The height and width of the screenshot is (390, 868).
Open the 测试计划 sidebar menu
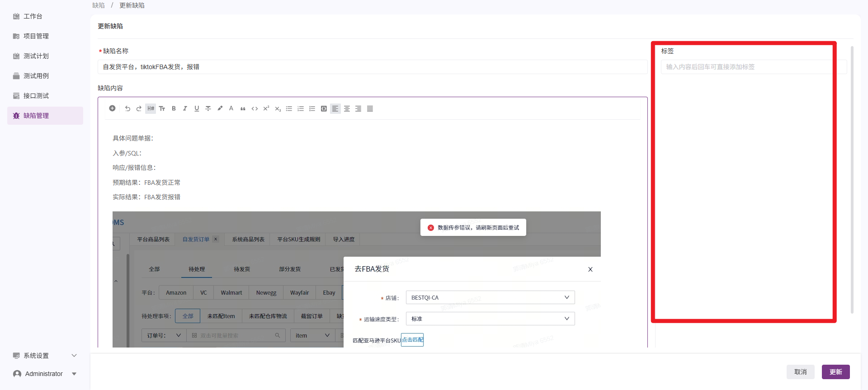(x=36, y=56)
